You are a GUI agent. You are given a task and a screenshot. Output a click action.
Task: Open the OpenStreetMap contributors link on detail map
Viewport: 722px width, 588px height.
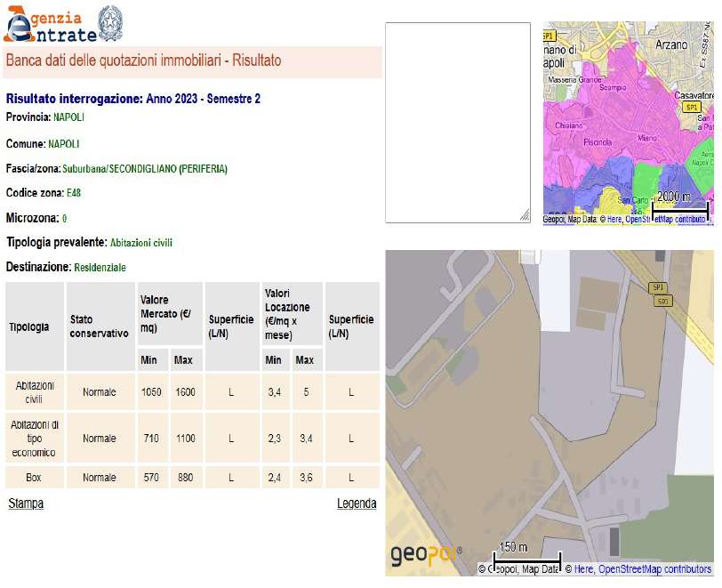(654, 569)
